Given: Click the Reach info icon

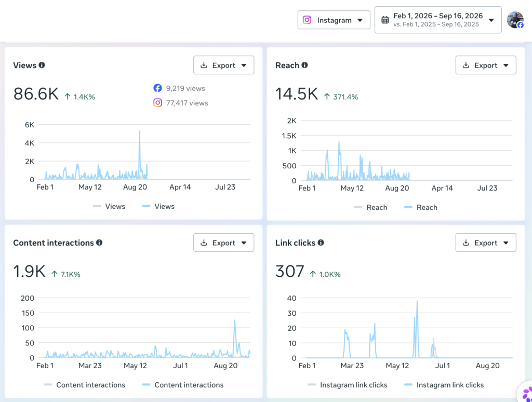Looking at the screenshot, I should [x=304, y=65].
